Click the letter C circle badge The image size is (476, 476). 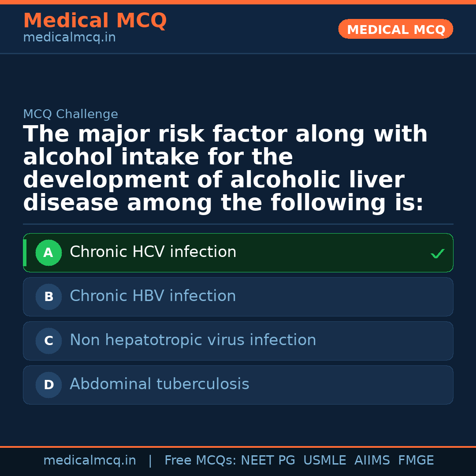point(48,341)
